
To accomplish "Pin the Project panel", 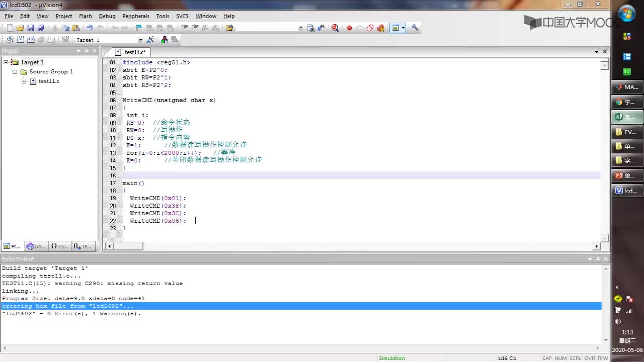I will click(87, 51).
